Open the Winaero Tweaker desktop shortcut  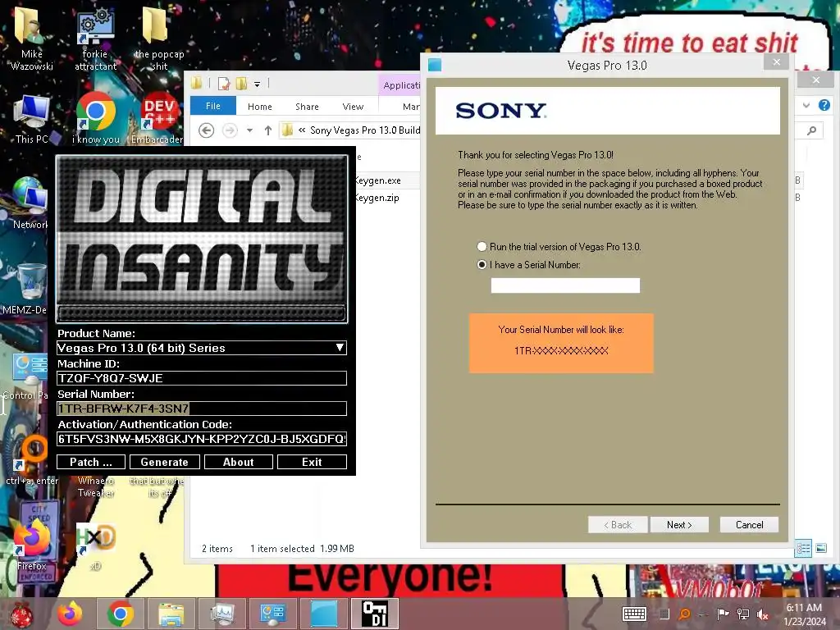(95, 485)
